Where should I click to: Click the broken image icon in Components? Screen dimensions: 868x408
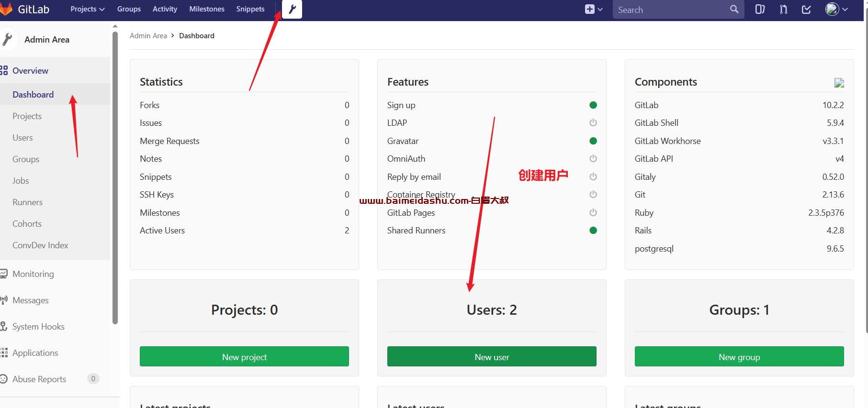(x=839, y=83)
